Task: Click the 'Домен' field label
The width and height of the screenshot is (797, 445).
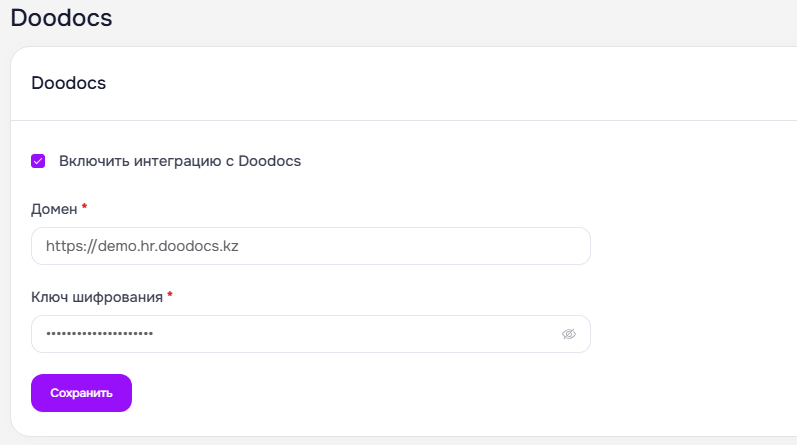Action: [54, 209]
